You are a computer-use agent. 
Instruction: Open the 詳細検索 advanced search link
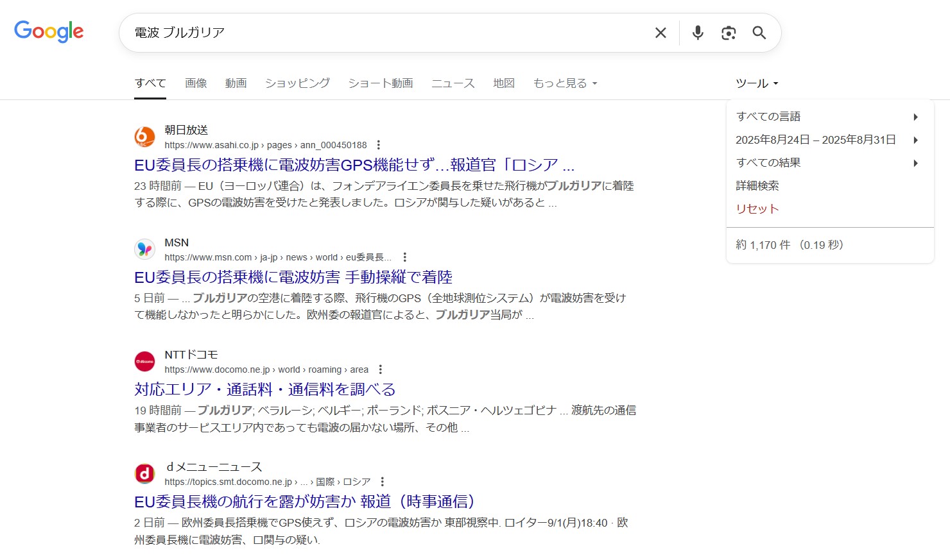(757, 186)
